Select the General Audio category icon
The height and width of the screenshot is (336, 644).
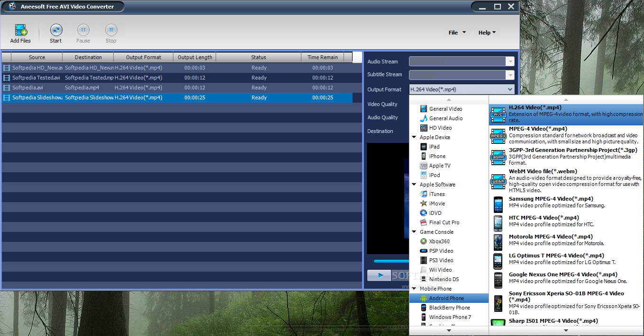click(x=424, y=118)
